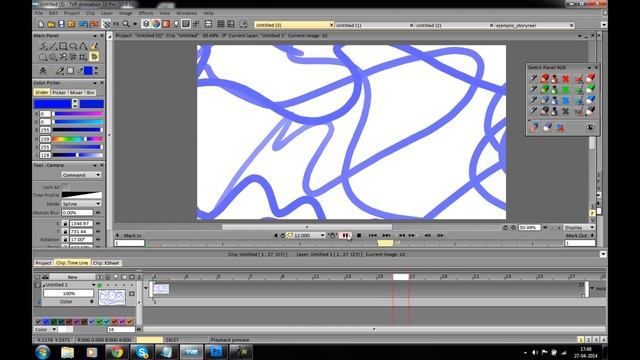
Task: Click the red X clear icon in Sketch Panel
Action: tap(565, 78)
